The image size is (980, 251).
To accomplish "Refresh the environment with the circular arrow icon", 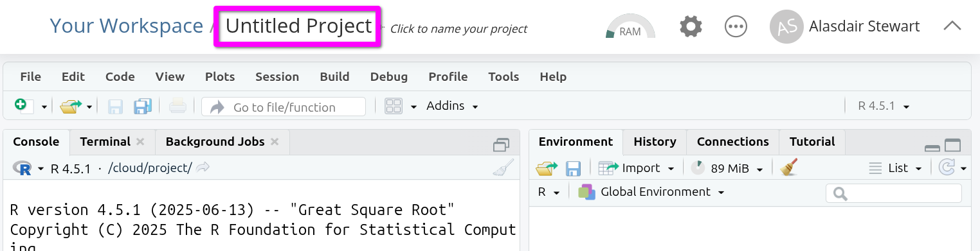I will [x=947, y=168].
